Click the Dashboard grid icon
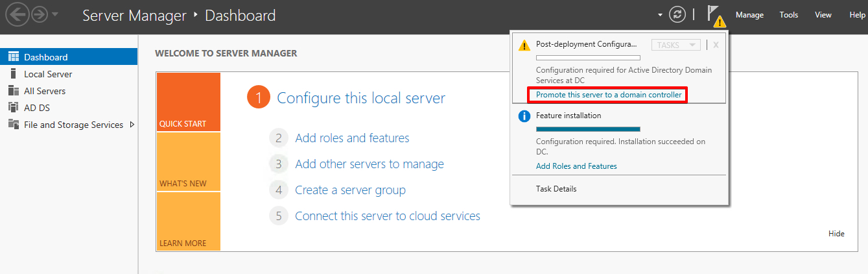Image resolution: width=868 pixels, height=274 pixels. (x=13, y=57)
